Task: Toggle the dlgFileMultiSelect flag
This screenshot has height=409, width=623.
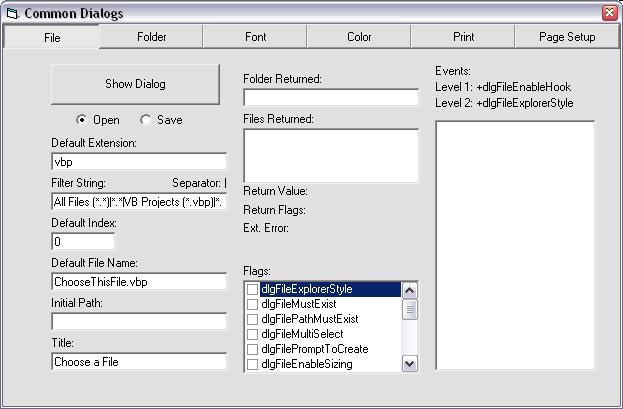Action: click(253, 334)
